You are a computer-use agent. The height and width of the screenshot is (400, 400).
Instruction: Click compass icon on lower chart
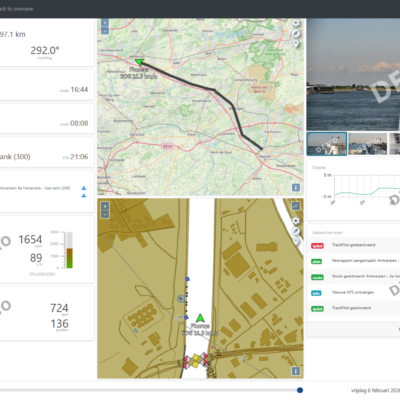(x=296, y=231)
